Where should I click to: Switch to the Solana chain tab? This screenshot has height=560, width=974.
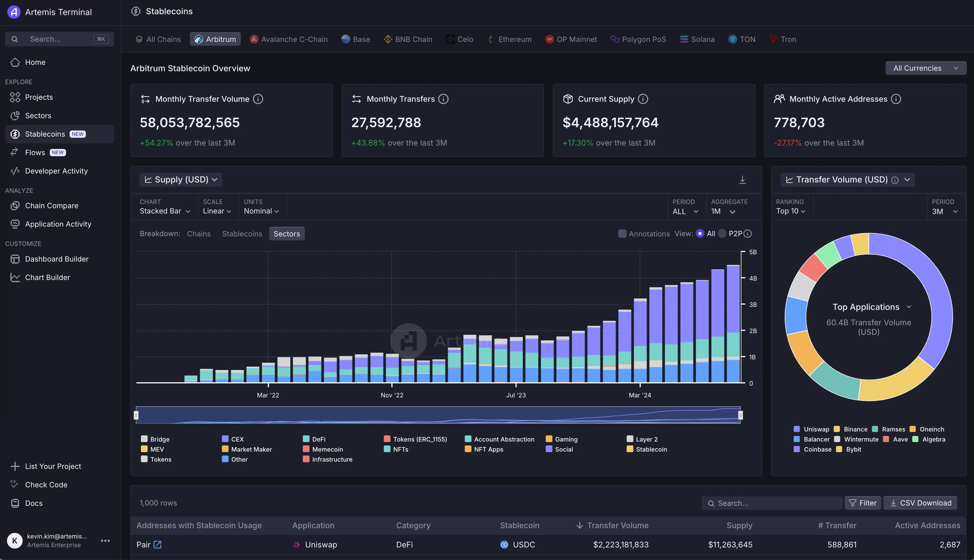pyautogui.click(x=697, y=39)
